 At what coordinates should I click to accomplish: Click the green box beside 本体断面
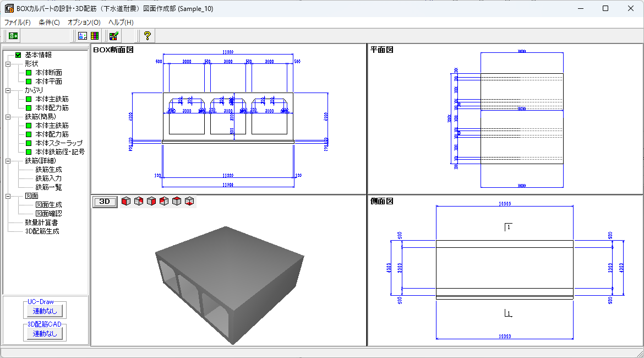coord(29,73)
